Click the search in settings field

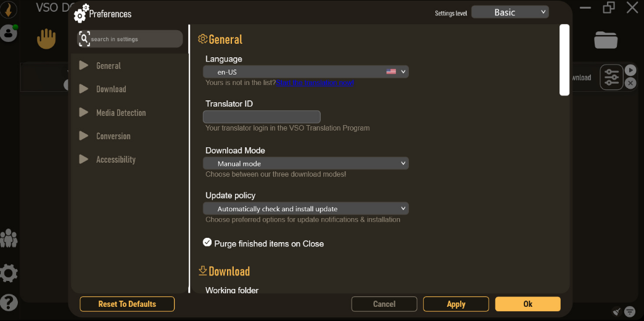pos(130,39)
